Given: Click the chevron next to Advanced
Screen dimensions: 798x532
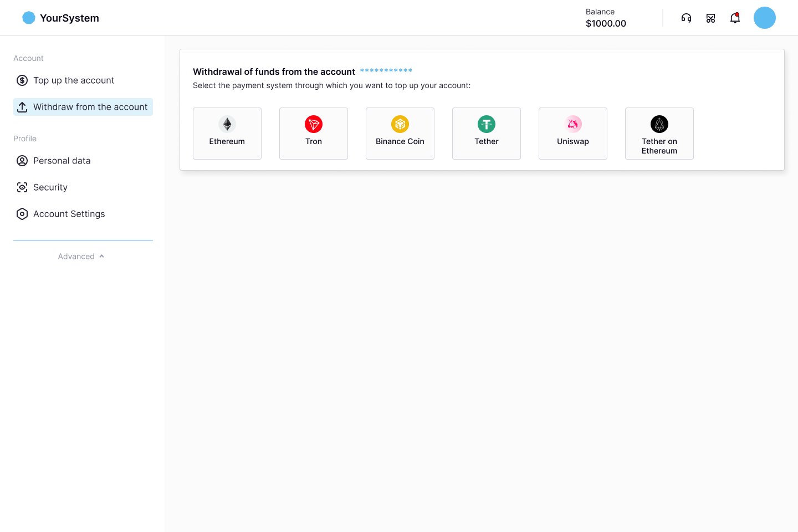Looking at the screenshot, I should (x=101, y=257).
